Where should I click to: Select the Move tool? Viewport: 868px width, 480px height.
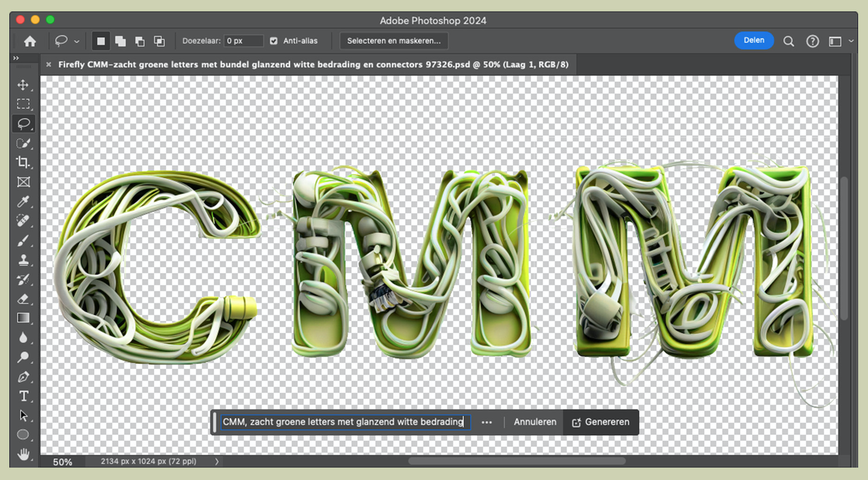pos(23,85)
